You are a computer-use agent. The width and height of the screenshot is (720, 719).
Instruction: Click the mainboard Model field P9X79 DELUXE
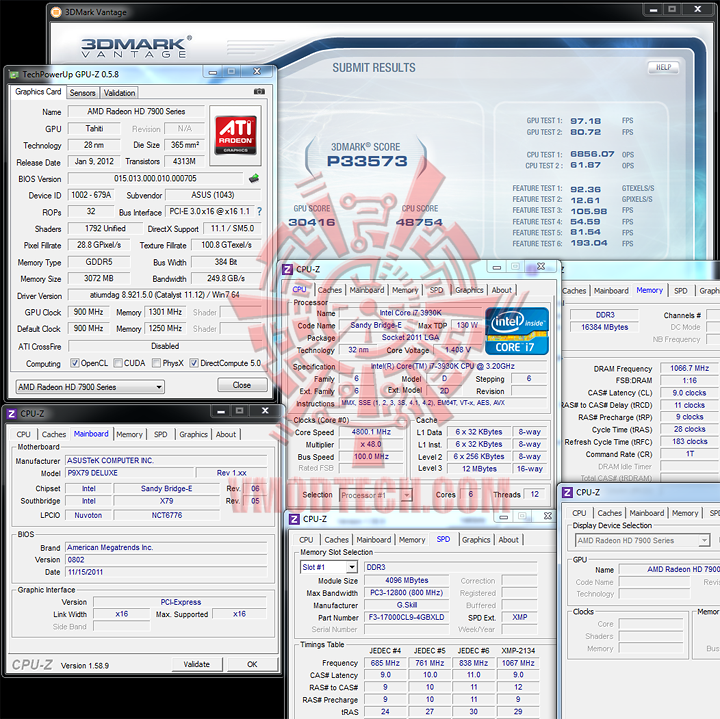129,473
